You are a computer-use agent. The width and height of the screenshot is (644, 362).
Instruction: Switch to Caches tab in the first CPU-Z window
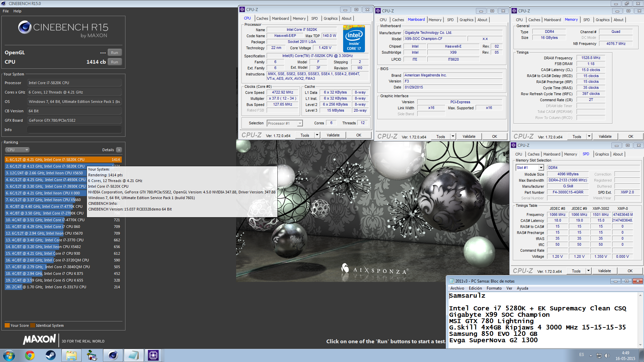point(262,18)
